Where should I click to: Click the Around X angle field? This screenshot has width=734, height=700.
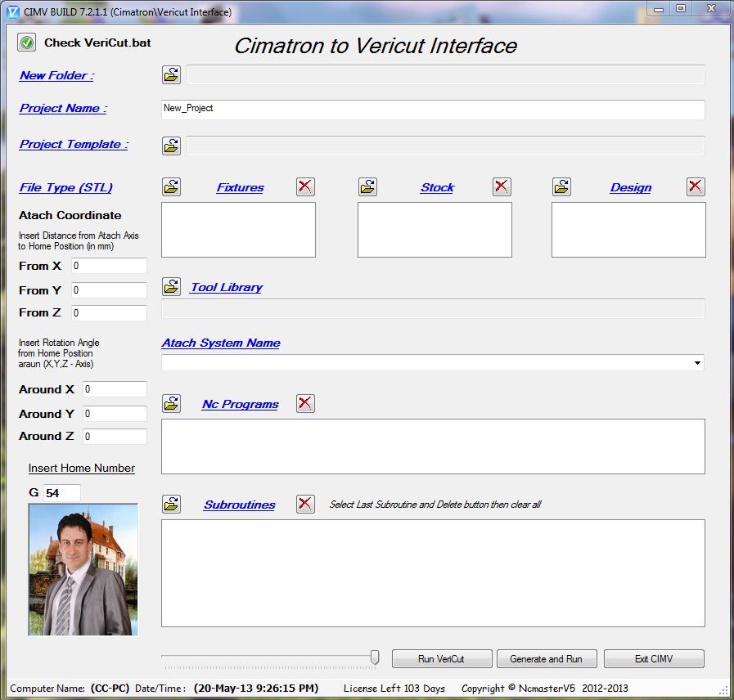click(x=115, y=389)
